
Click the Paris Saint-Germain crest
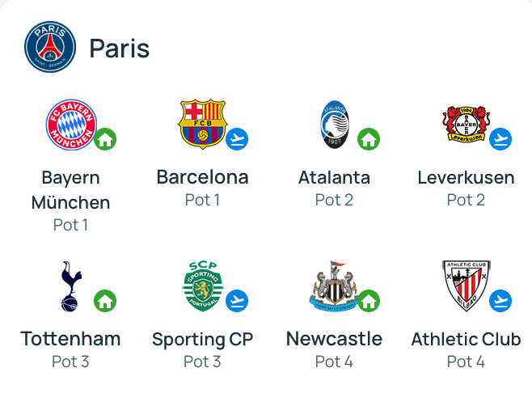50,47
